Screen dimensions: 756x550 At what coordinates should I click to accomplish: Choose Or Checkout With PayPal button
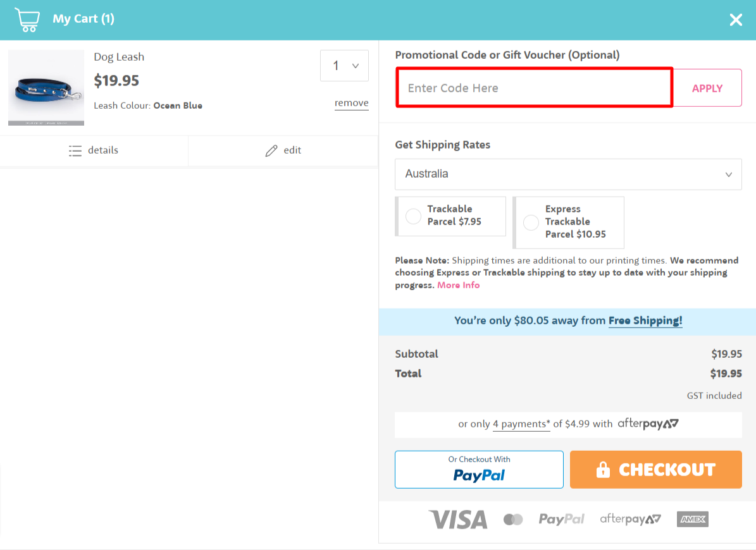click(x=479, y=470)
